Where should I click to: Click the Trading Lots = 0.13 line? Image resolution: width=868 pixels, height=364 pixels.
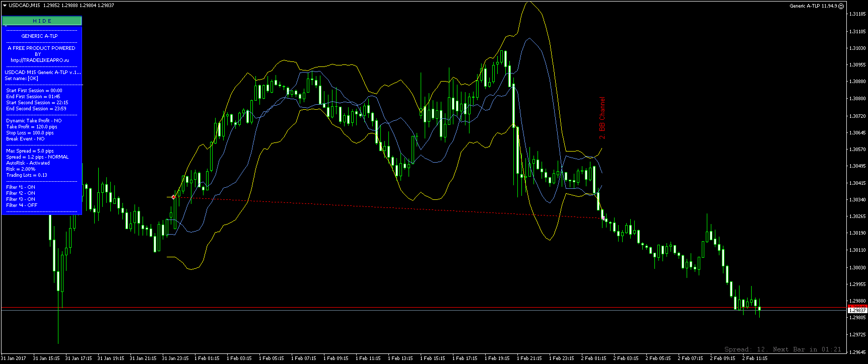pos(27,175)
